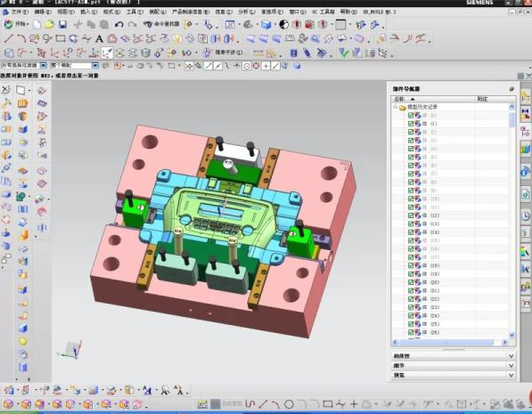Open the selection type filter dropdown

[44, 66]
